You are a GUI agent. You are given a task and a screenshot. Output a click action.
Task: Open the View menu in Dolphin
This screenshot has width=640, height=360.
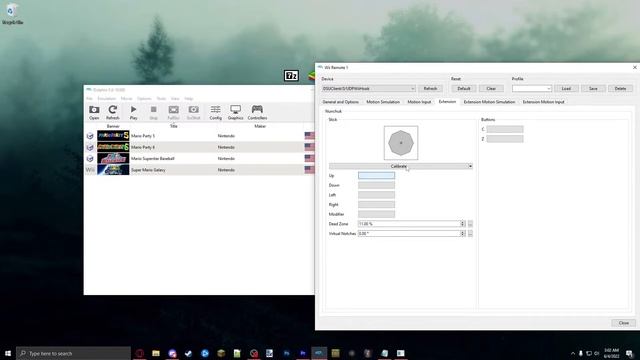(x=175, y=99)
